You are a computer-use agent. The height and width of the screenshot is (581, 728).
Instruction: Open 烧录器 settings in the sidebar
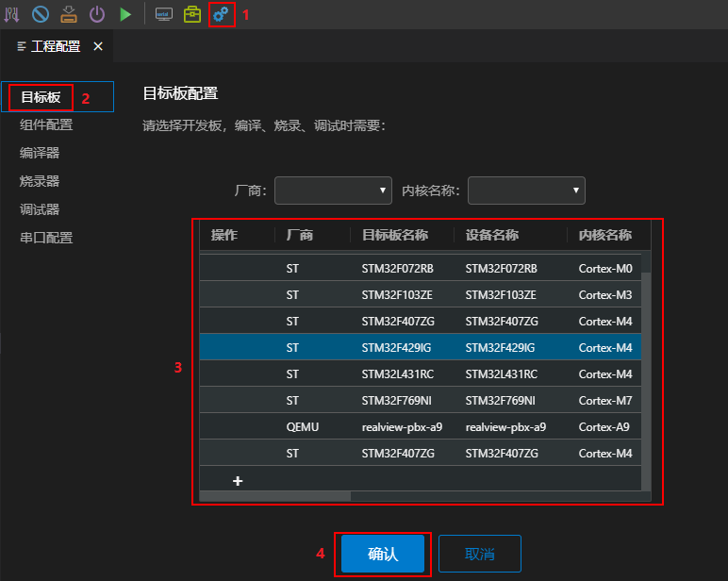(x=40, y=181)
